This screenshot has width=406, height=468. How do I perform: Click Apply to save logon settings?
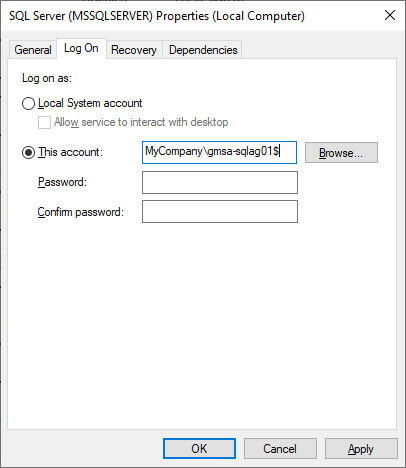click(361, 449)
